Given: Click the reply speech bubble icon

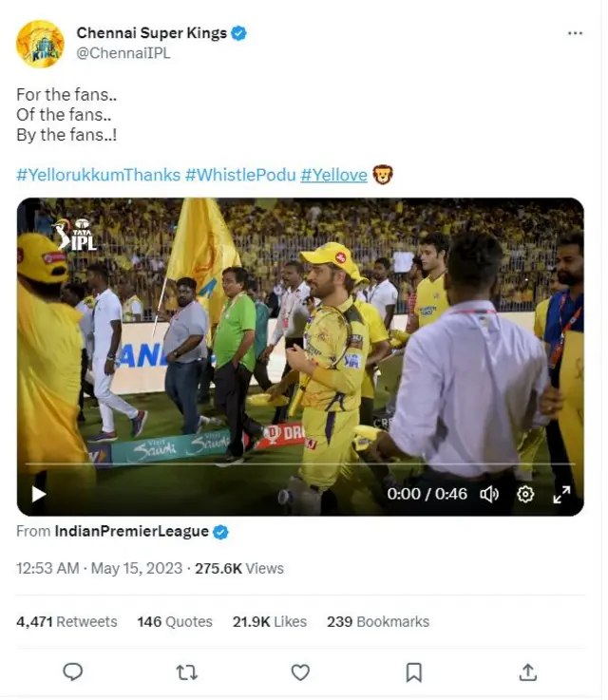Looking at the screenshot, I should [73, 672].
